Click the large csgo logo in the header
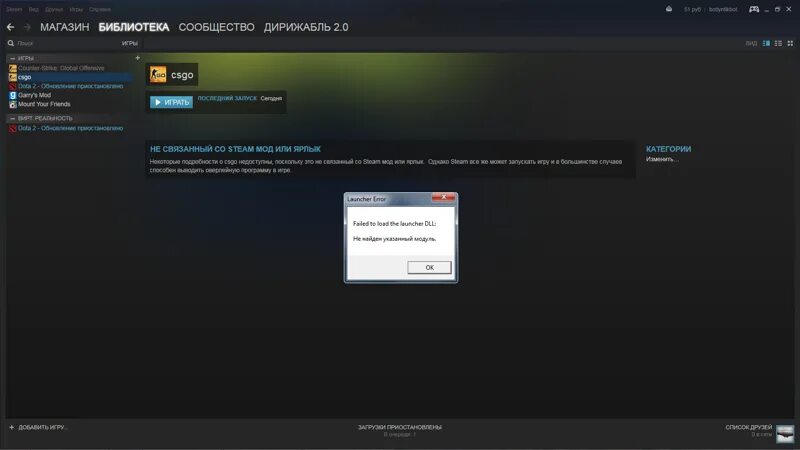Screen dimensions: 800x450 tap(158, 74)
